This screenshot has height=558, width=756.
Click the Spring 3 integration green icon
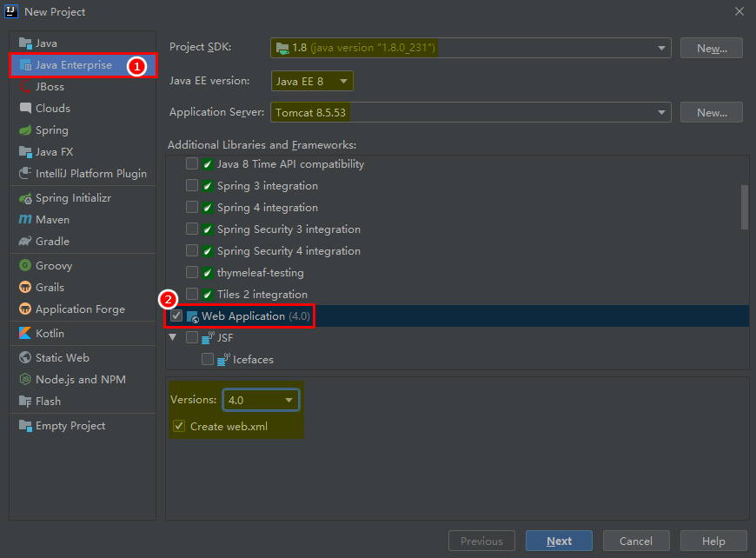tap(208, 186)
